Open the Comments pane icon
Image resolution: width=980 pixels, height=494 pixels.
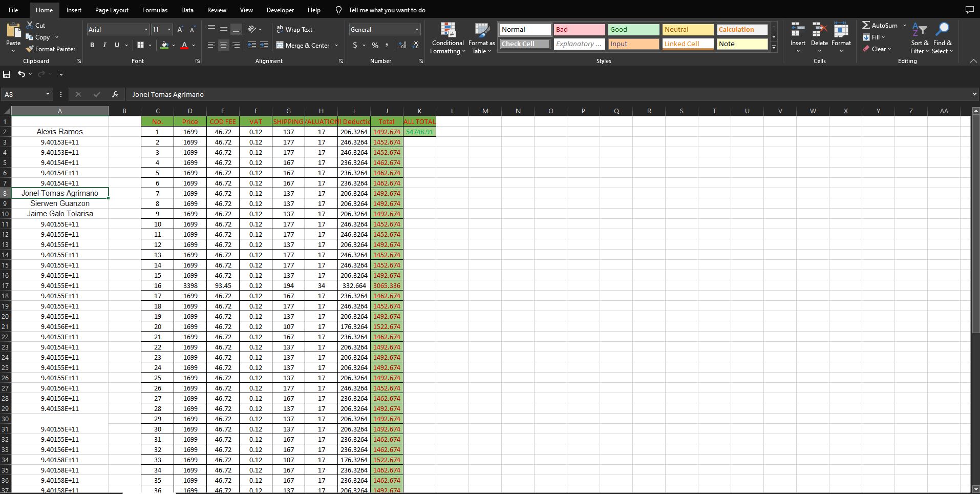969,10
